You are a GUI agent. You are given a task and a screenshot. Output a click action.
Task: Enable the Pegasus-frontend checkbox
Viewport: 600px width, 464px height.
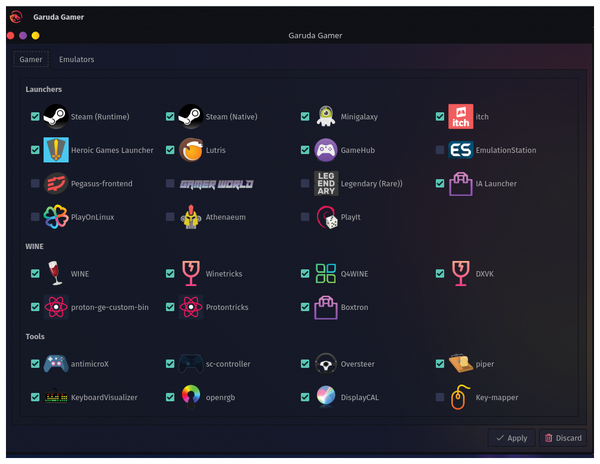35,184
